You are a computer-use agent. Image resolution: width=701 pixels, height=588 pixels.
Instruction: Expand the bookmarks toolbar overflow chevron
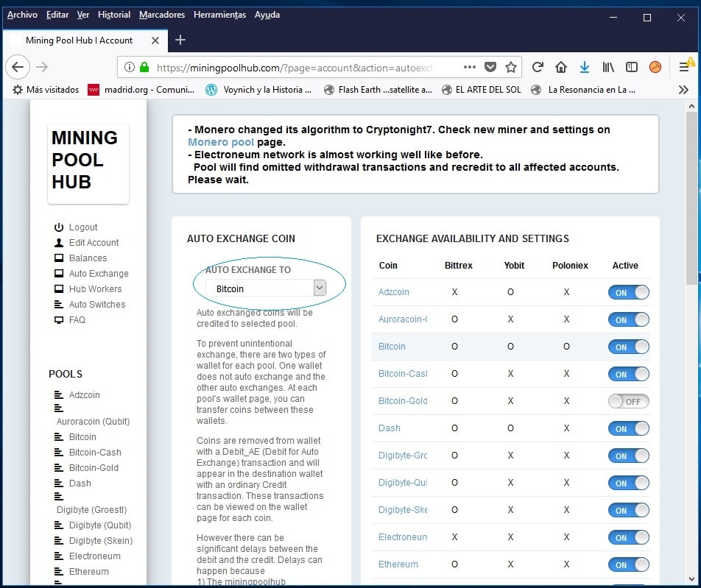(683, 90)
